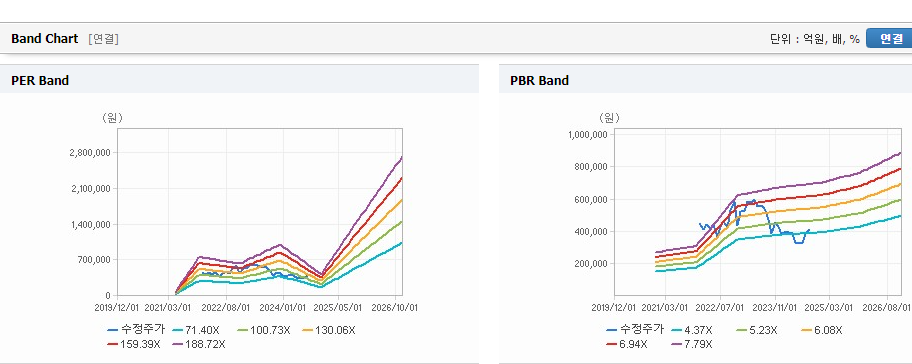
Task: Click the 2025/05/01 x-axis date
Action: click(x=338, y=307)
